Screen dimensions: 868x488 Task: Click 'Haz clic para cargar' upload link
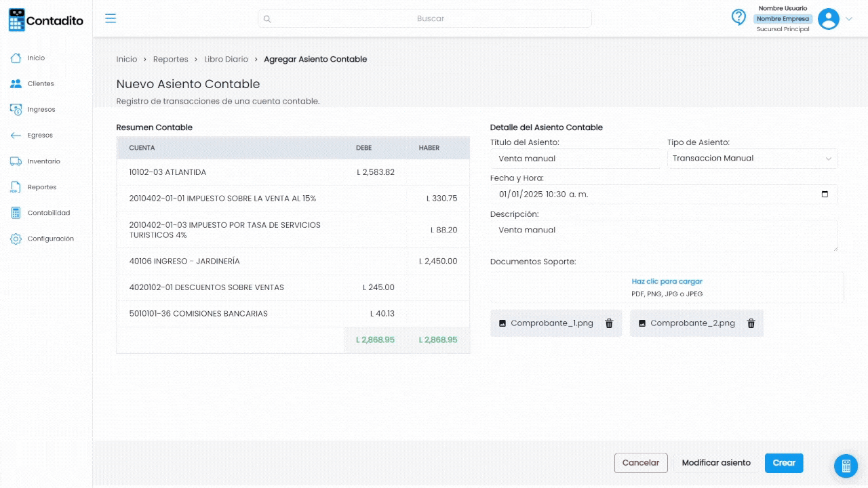click(x=667, y=281)
